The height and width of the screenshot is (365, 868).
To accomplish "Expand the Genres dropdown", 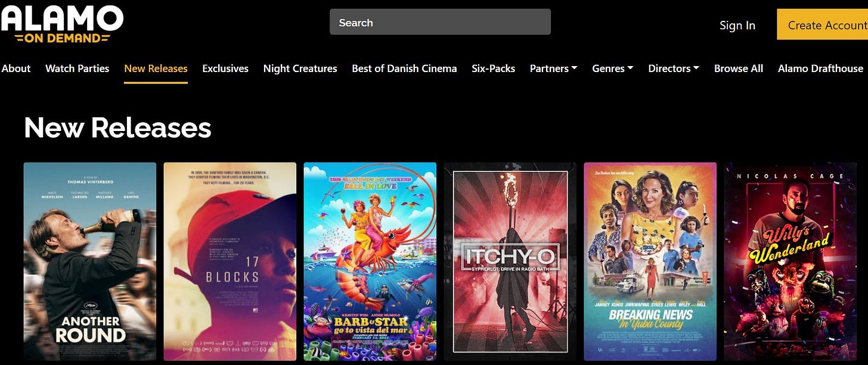I will (x=612, y=68).
